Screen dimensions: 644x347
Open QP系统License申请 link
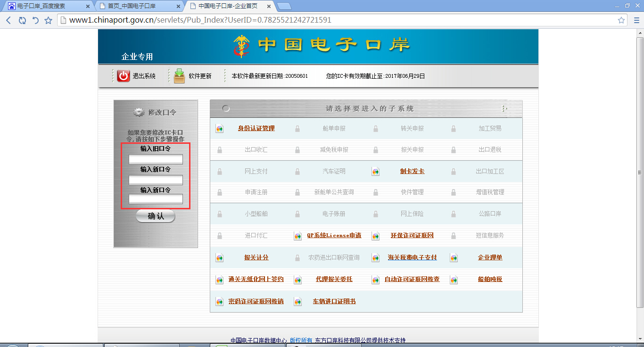pyautogui.click(x=334, y=235)
